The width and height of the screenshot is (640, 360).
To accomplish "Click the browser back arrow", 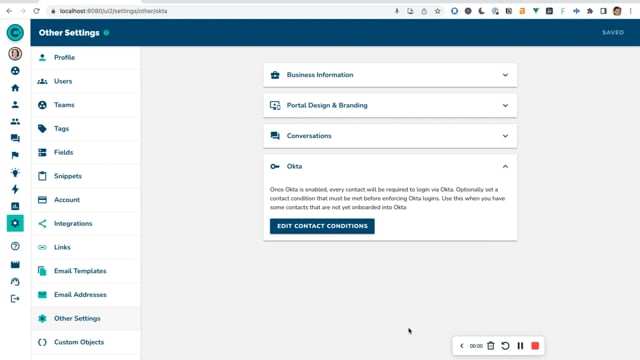I will [x=9, y=11].
